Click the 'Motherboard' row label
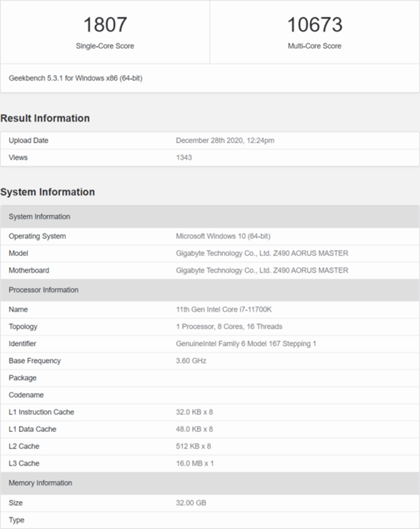420x529 pixels. [x=29, y=271]
